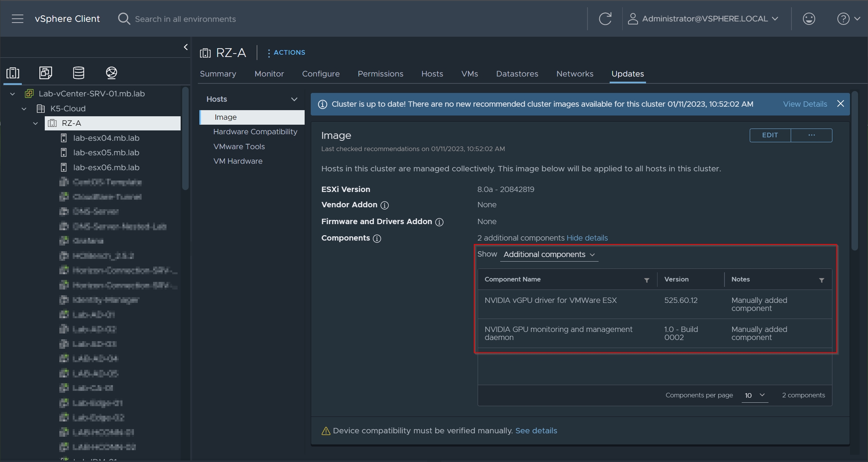The height and width of the screenshot is (462, 868).
Task: Open Hardware Compatibility in Updates sidebar
Action: (x=255, y=132)
